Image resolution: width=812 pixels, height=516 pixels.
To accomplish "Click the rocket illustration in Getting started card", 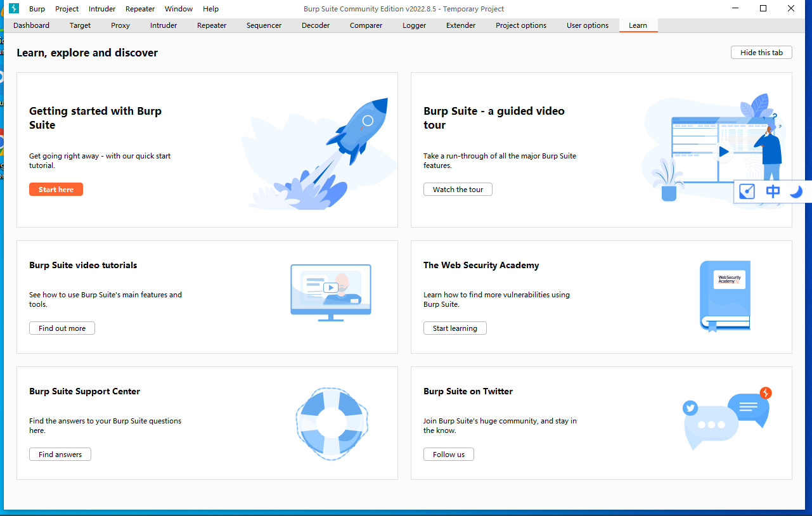I will click(x=319, y=154).
